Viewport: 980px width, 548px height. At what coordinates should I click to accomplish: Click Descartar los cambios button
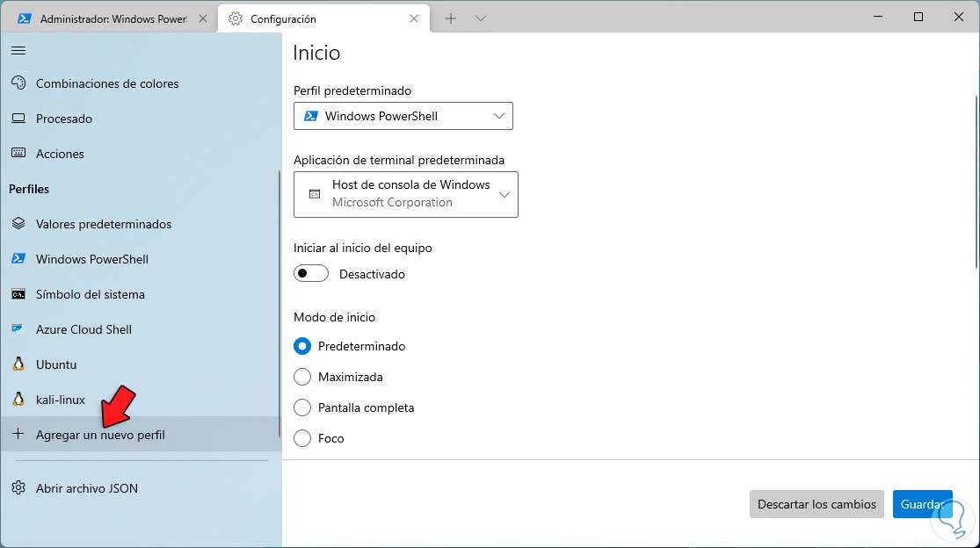click(817, 504)
